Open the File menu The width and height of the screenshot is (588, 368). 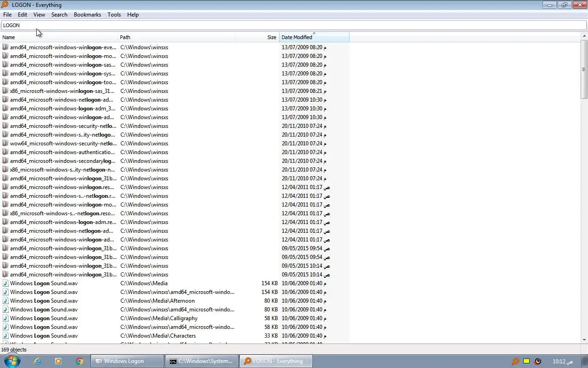(7, 15)
